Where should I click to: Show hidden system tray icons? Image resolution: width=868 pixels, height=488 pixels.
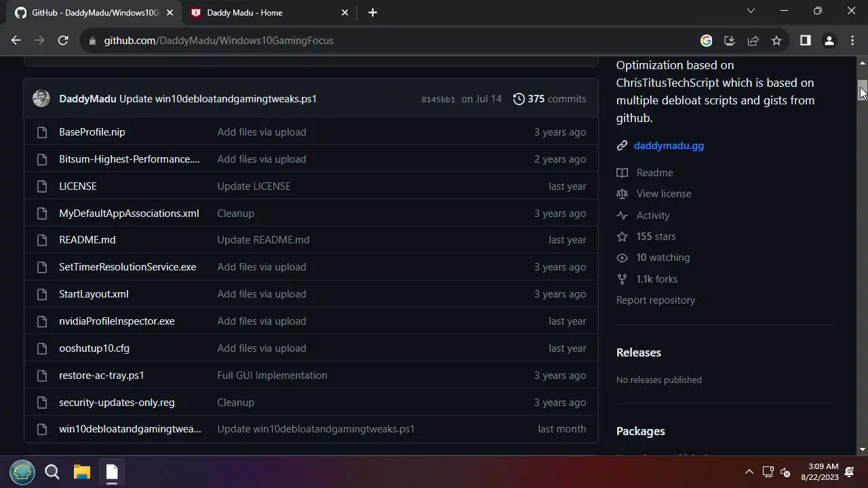(749, 472)
